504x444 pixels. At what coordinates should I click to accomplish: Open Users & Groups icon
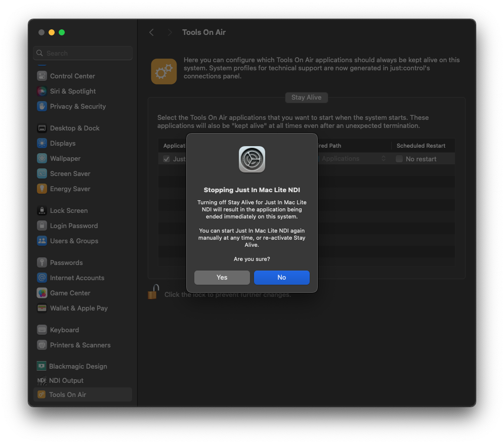(42, 241)
